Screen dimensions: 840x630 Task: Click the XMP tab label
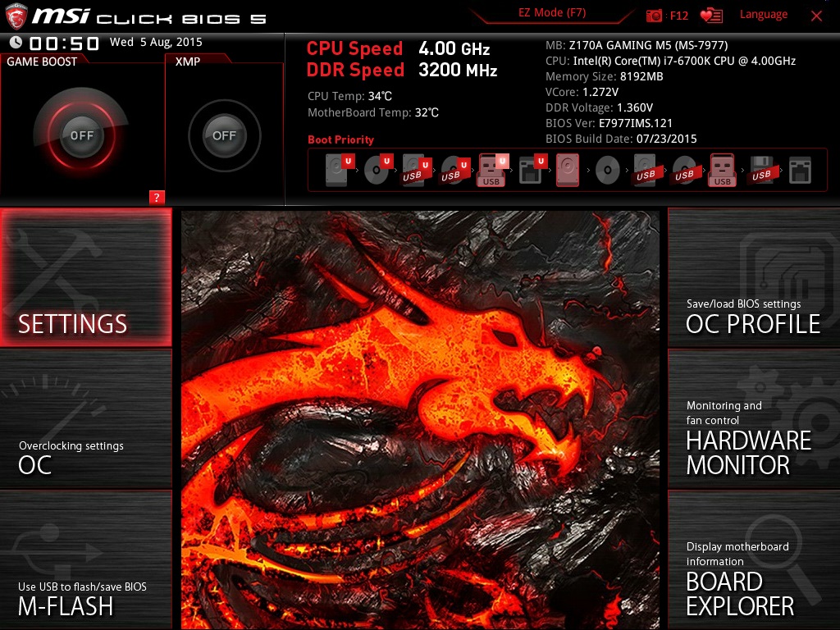point(188,62)
